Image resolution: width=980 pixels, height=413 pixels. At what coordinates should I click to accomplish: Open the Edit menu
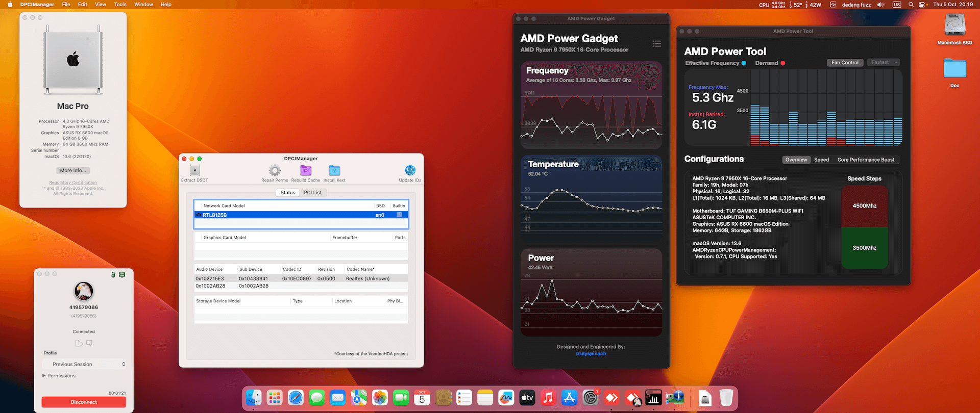click(x=83, y=5)
